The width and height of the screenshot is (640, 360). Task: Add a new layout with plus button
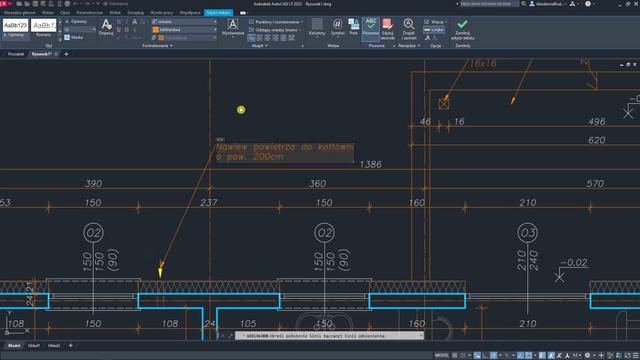(71, 346)
